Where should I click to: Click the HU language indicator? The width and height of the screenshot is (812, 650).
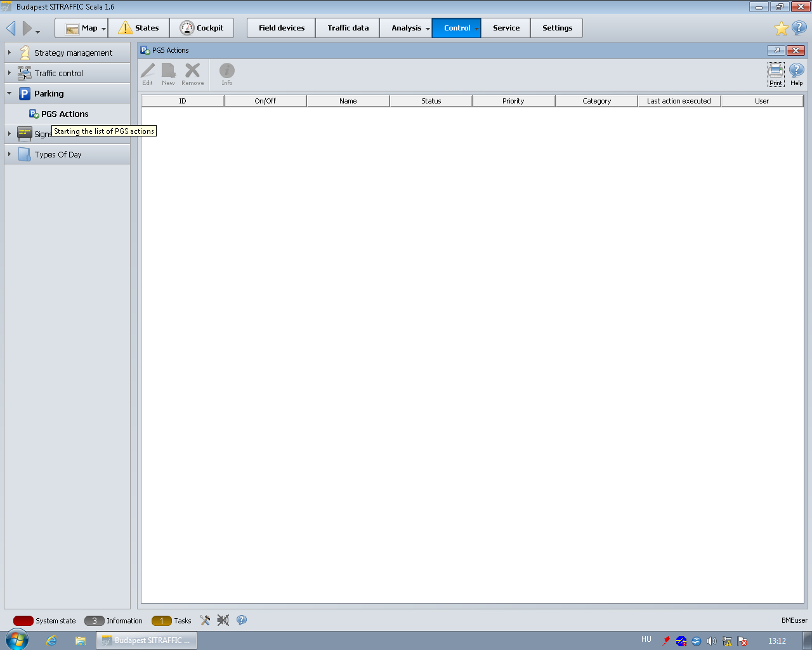click(646, 639)
